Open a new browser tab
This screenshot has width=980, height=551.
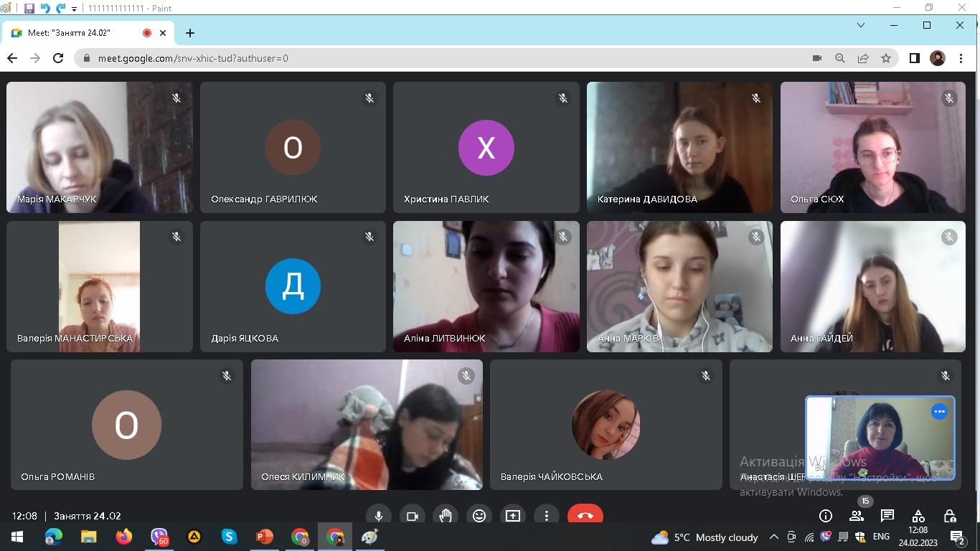(x=190, y=33)
